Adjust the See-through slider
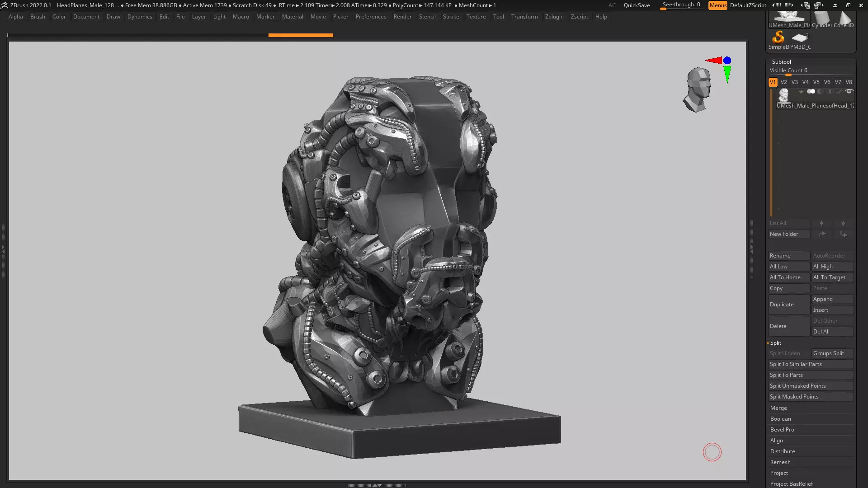This screenshot has height=488, width=868. 681,5
